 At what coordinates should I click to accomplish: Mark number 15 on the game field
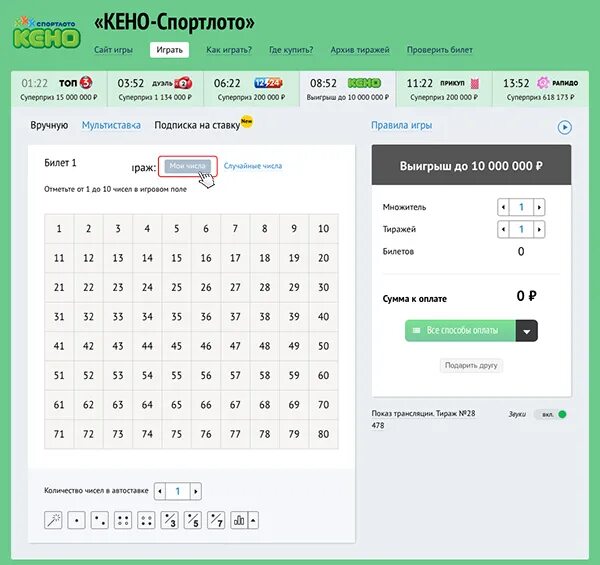click(176, 258)
